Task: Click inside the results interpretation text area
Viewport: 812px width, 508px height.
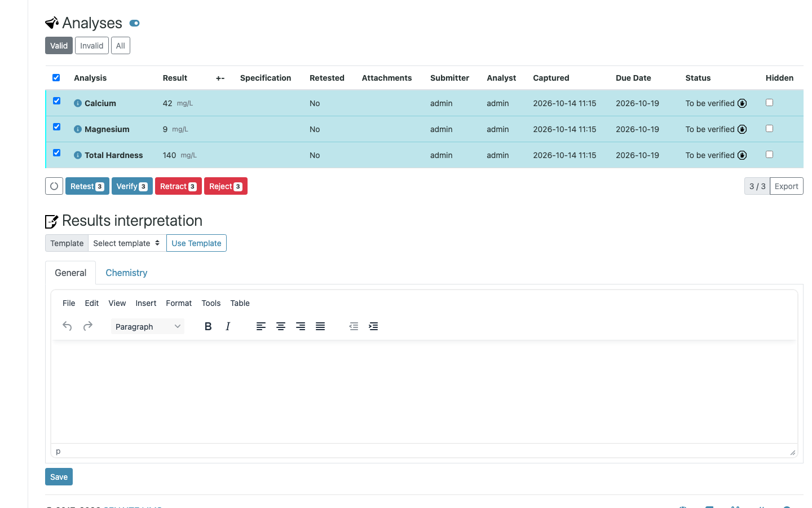Action: (424, 392)
